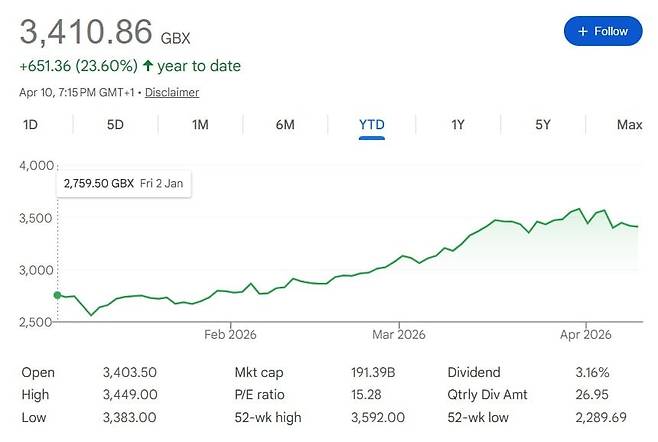This screenshot has width=658, height=442.
Task: Show the 1M chart range
Action: 200,125
